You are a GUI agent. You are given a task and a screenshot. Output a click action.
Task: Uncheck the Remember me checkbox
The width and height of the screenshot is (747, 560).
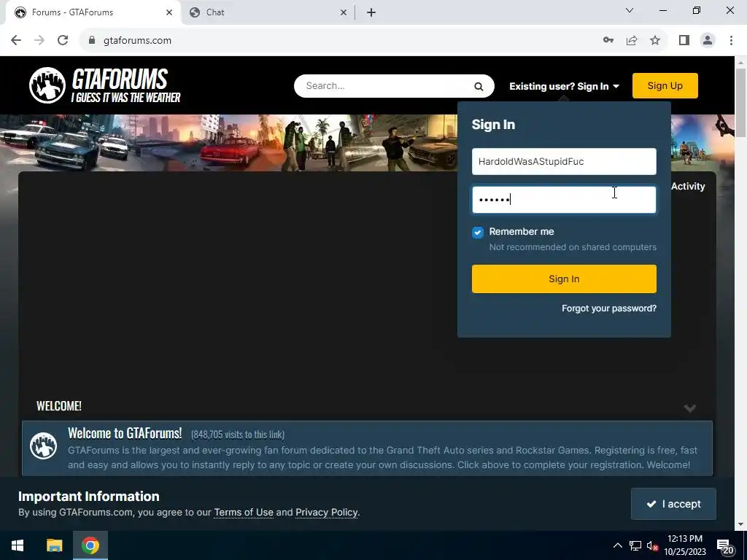[x=478, y=232]
